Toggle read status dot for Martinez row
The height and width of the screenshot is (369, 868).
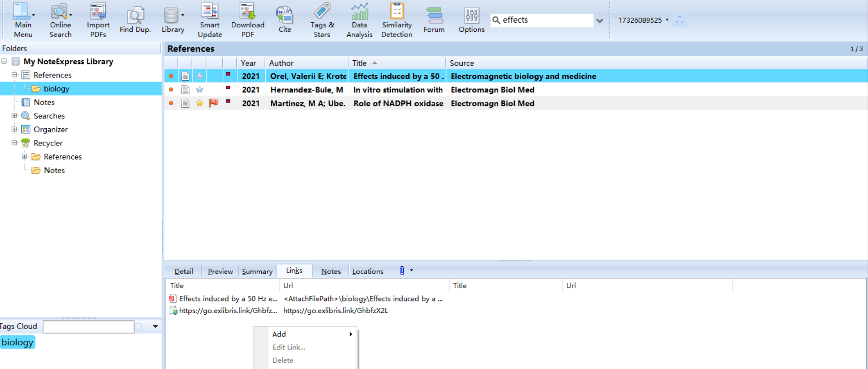(x=171, y=103)
